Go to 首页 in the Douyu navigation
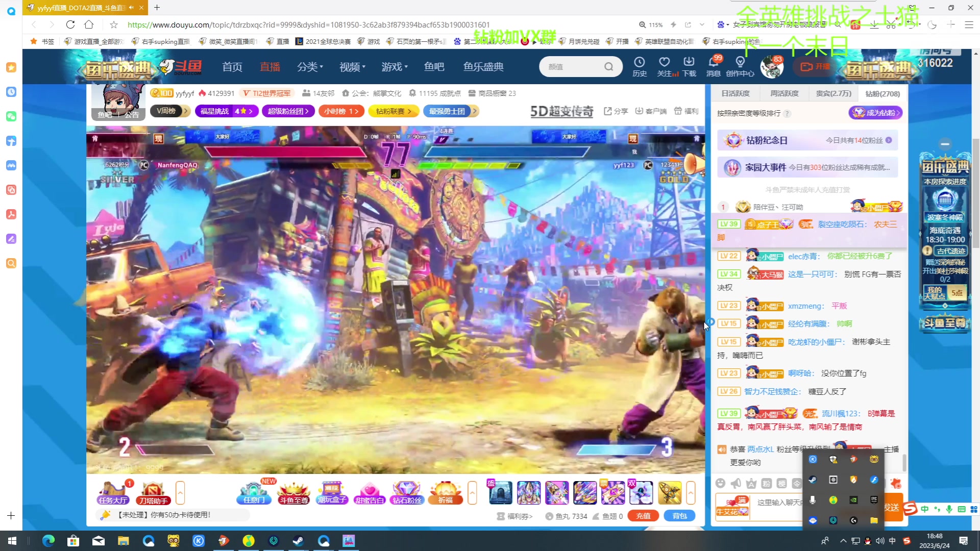Image resolution: width=980 pixels, height=551 pixels. point(232,67)
